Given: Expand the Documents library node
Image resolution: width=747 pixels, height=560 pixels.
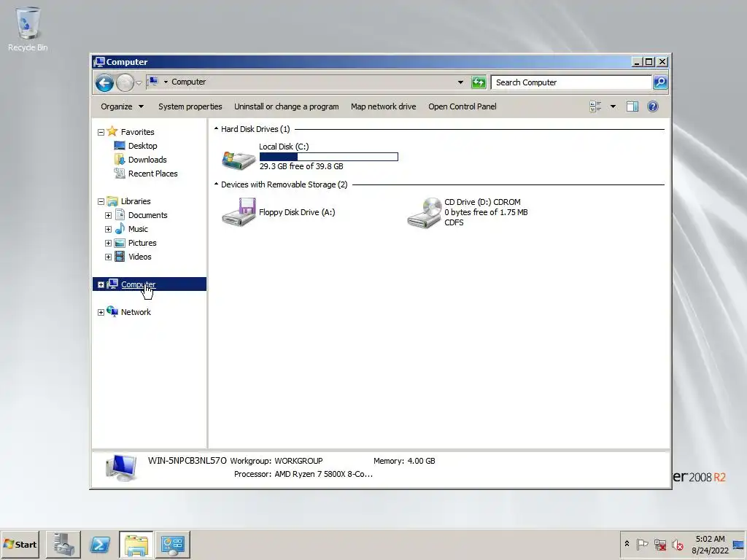Looking at the screenshot, I should (108, 215).
